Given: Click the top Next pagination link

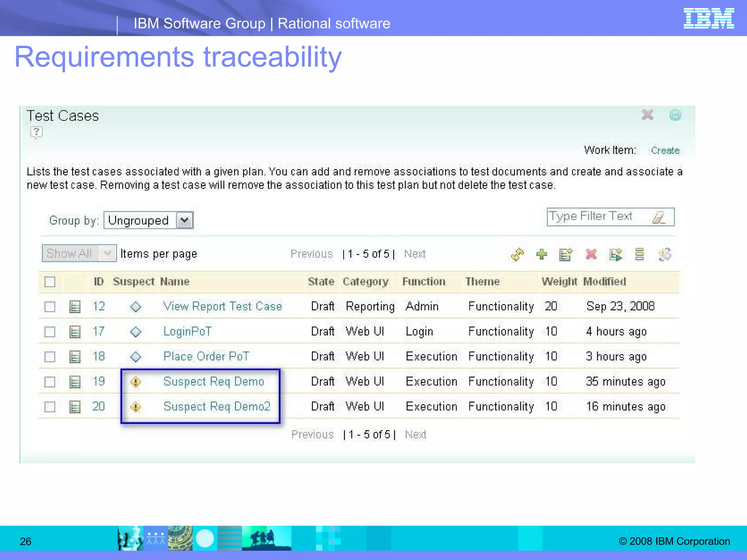Looking at the screenshot, I should [x=415, y=254].
